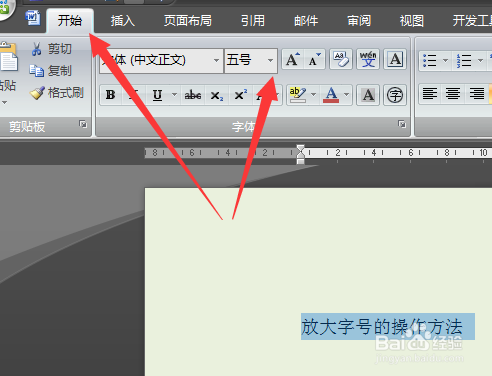Viewport: 492px width, 376px height.
Task: Click the Shrink Font icon
Action: [x=314, y=60]
